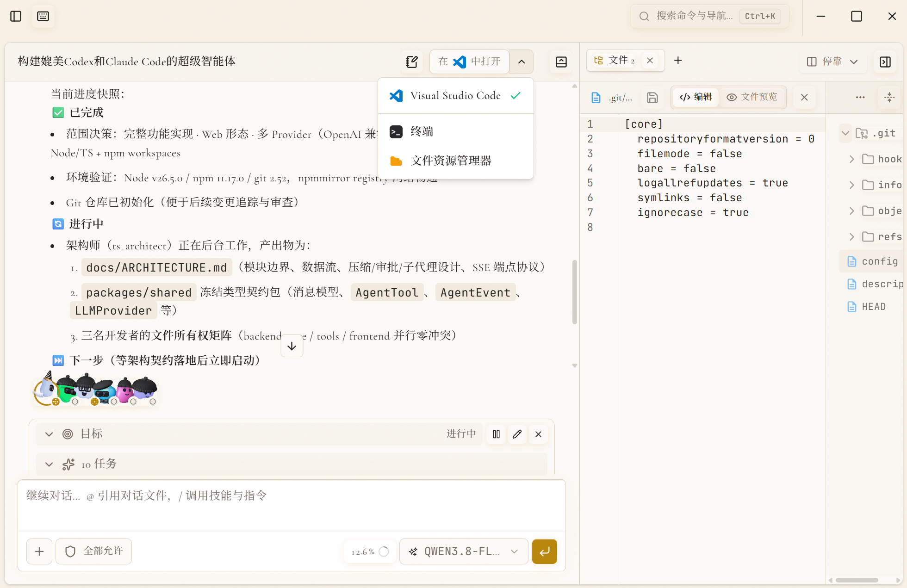Viewport: 907px width, 588px height.
Task: Collapse the right panel icon
Action: 885,62
